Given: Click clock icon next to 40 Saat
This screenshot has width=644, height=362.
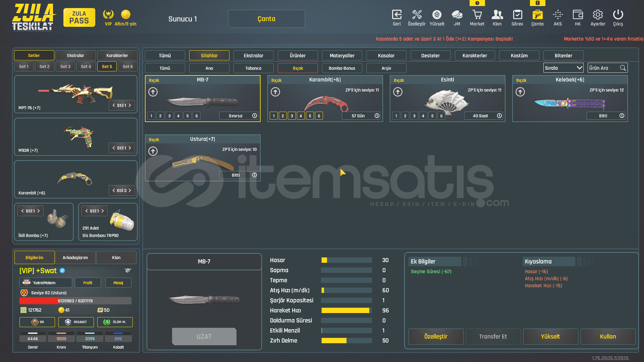Looking at the screenshot, I should [499, 116].
